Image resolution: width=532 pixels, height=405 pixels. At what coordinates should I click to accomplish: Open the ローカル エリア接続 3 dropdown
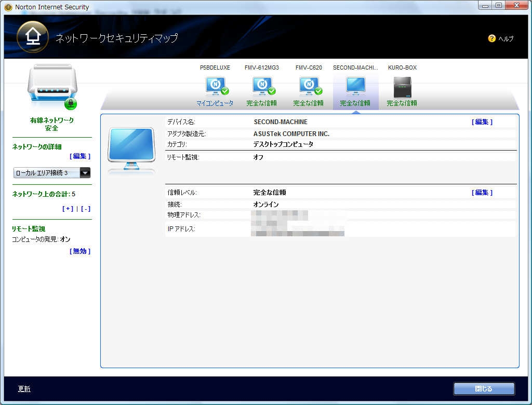[52, 173]
